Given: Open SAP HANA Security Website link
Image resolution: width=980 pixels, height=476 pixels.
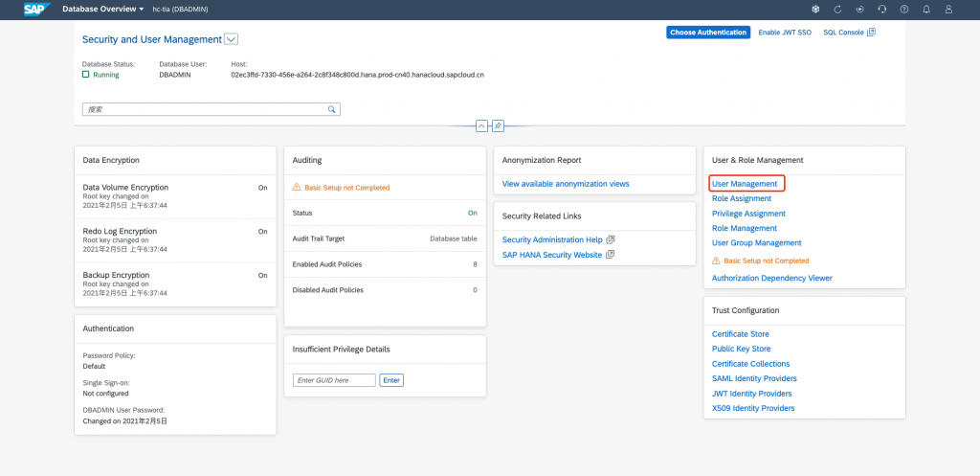Looking at the screenshot, I should click(552, 255).
